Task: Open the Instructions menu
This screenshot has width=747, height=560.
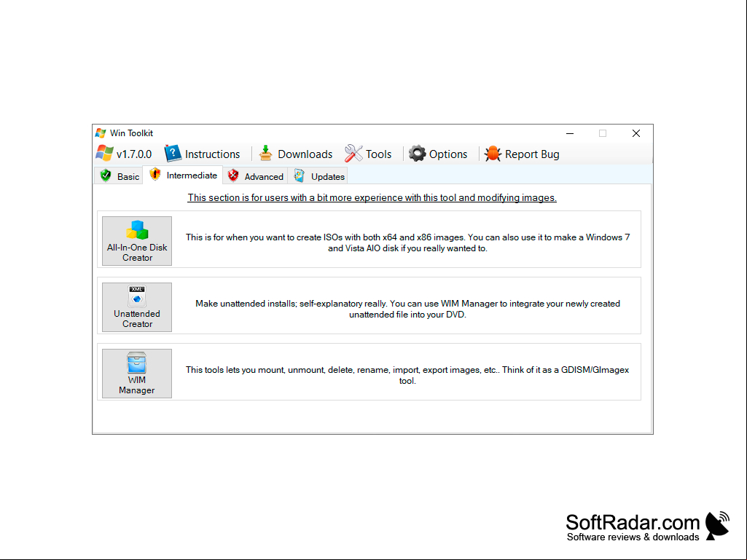Action: pyautogui.click(x=212, y=154)
